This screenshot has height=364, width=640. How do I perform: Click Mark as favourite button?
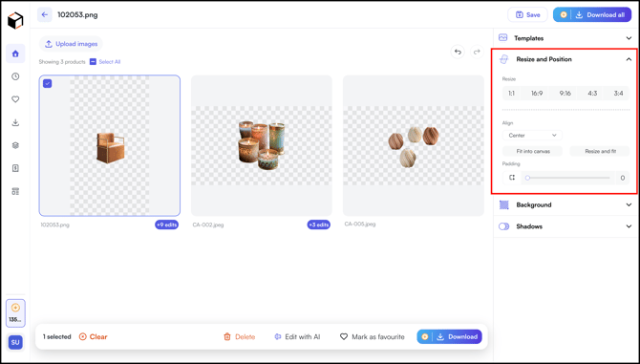click(x=372, y=336)
